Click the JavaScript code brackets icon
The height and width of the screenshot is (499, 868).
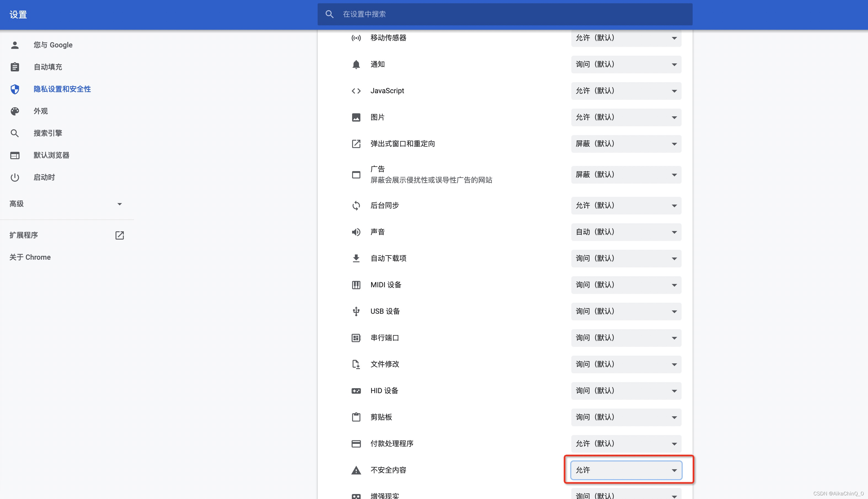356,91
